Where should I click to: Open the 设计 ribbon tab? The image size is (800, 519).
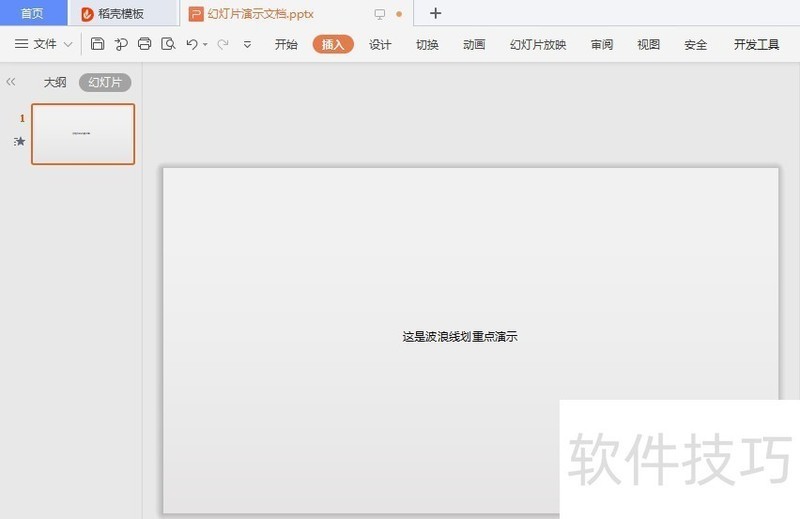380,44
